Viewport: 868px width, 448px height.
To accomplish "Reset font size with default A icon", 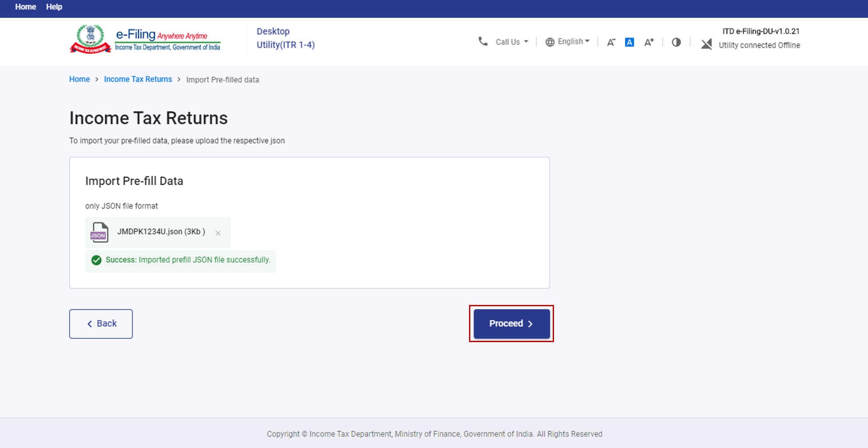I will [629, 42].
